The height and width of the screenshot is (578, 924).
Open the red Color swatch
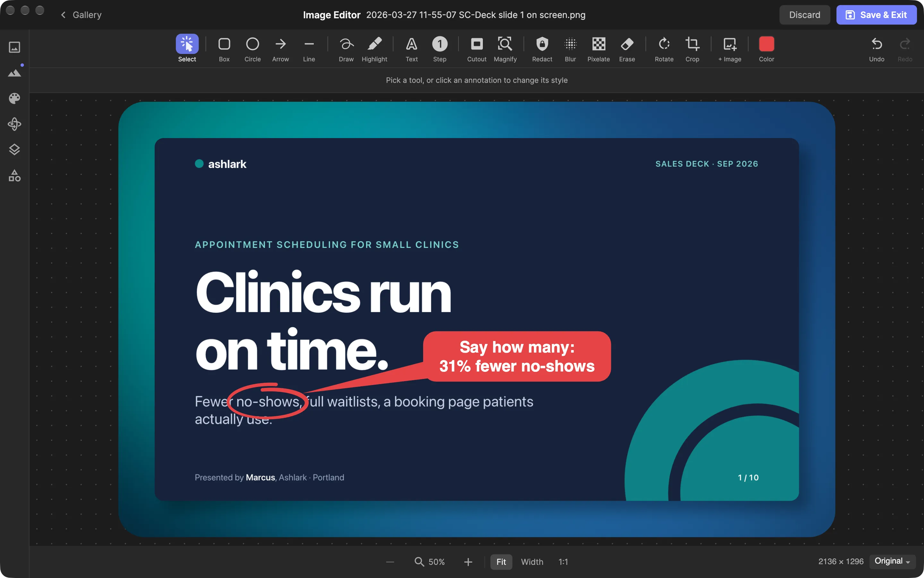click(x=767, y=49)
